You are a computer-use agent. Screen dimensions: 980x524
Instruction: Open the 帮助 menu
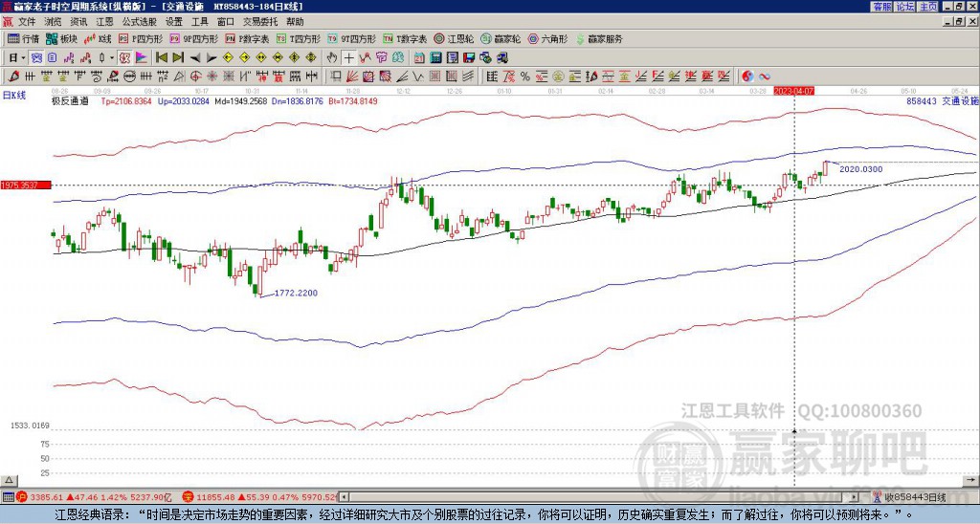point(295,22)
